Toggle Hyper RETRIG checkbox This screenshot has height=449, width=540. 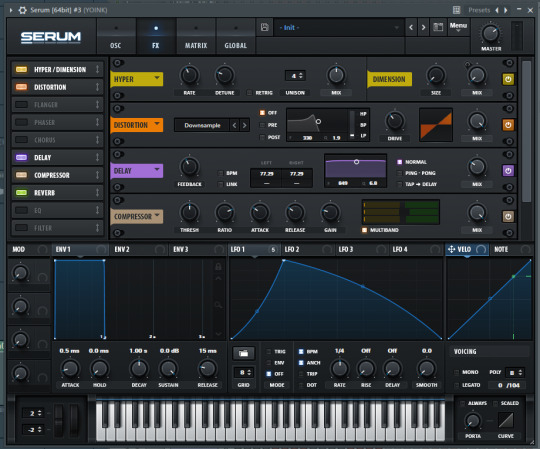pos(249,93)
